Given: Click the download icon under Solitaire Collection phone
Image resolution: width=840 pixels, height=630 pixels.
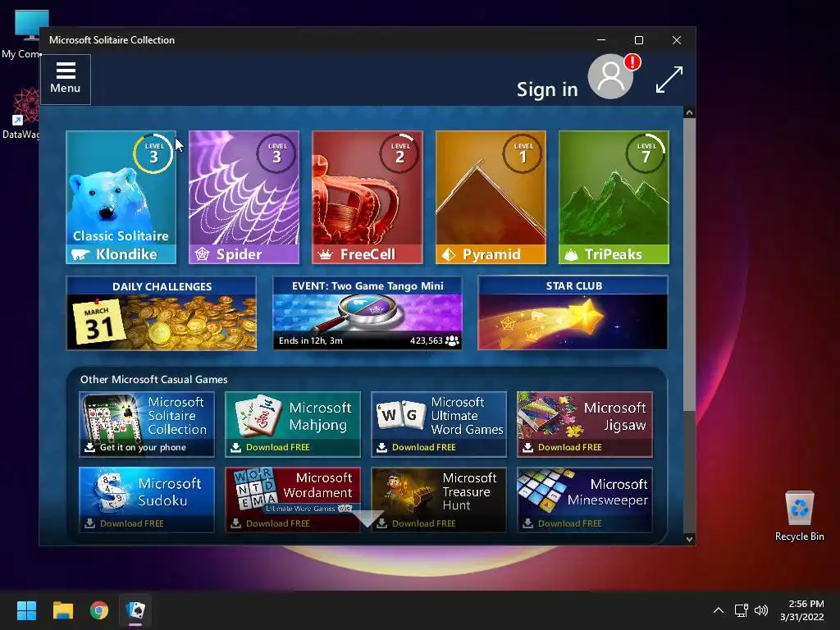Looking at the screenshot, I should (89, 447).
